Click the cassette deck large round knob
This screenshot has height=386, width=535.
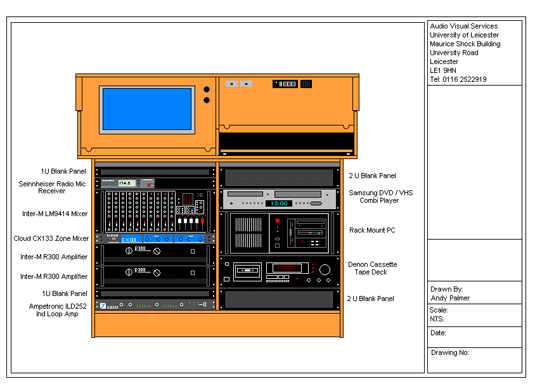(x=324, y=270)
